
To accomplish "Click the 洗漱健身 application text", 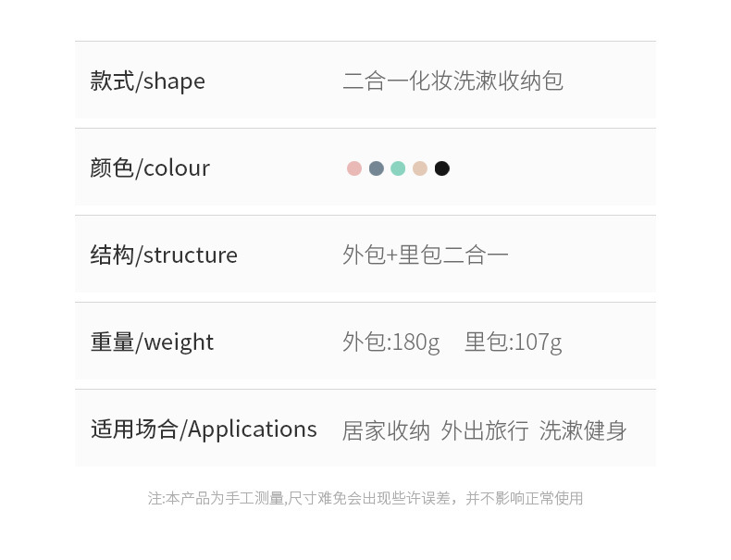I will point(583,430).
